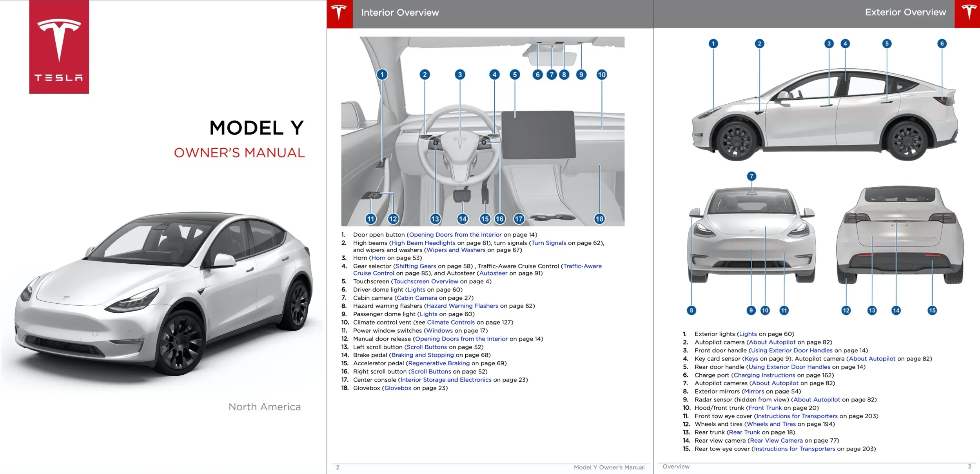Follow the Hazard Warning Flashers link
The image size is (980, 474).
tap(462, 306)
